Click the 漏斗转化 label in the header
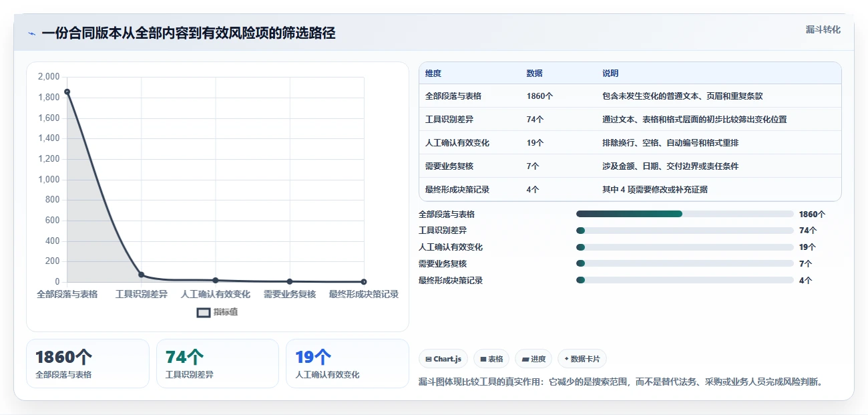 pos(823,30)
